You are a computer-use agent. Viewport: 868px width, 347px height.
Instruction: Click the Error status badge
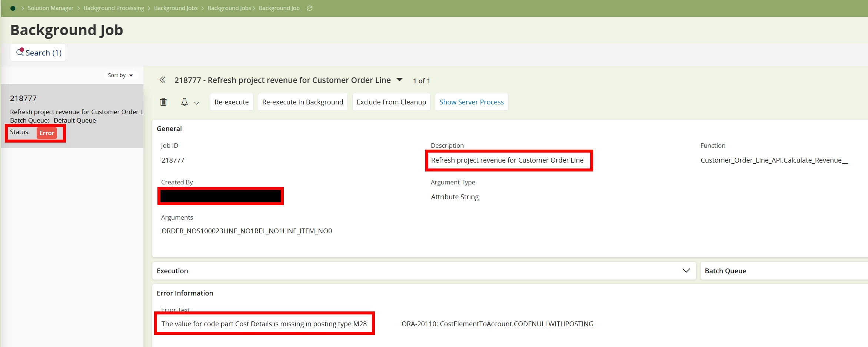point(47,133)
